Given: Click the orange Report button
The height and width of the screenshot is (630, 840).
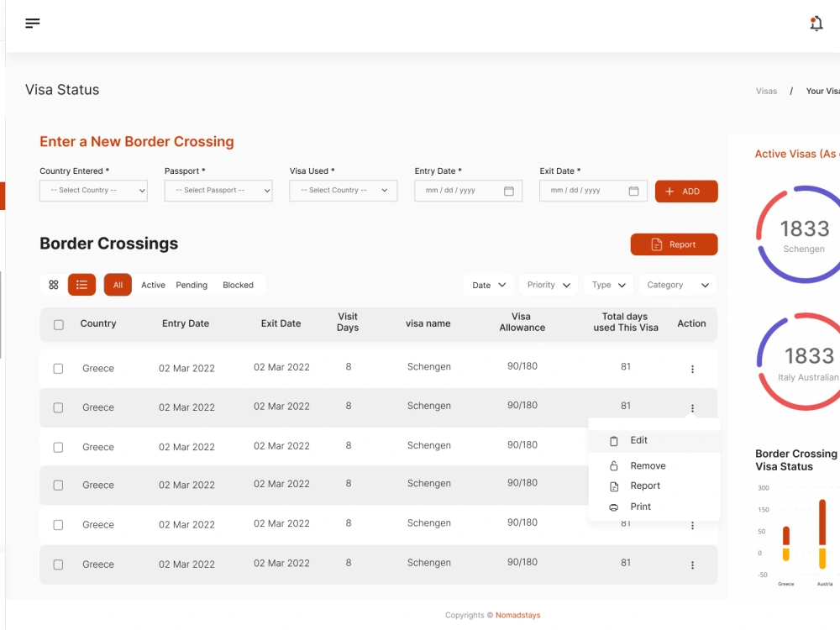Looking at the screenshot, I should pyautogui.click(x=674, y=244).
